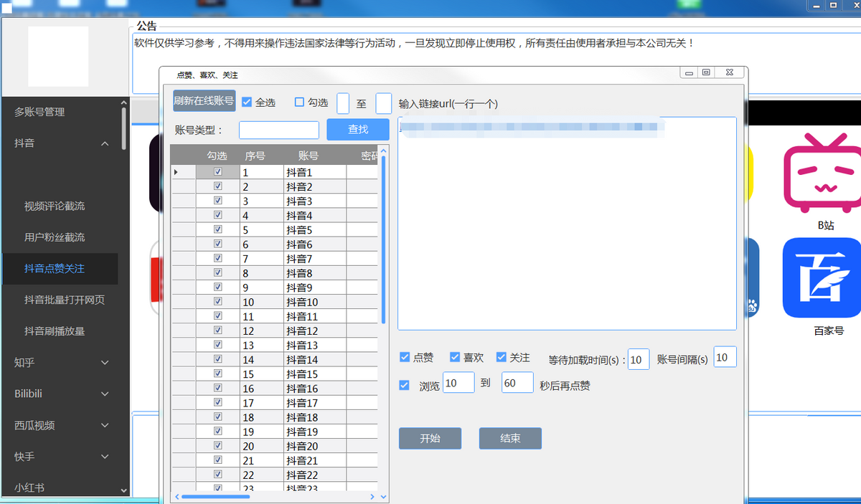Click the 查找 search button
Viewport: 861px width, 504px height.
click(x=358, y=129)
